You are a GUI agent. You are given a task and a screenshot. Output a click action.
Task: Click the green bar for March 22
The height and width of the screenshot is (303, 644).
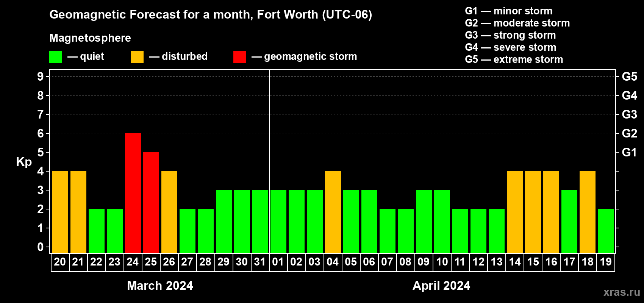[97, 231]
